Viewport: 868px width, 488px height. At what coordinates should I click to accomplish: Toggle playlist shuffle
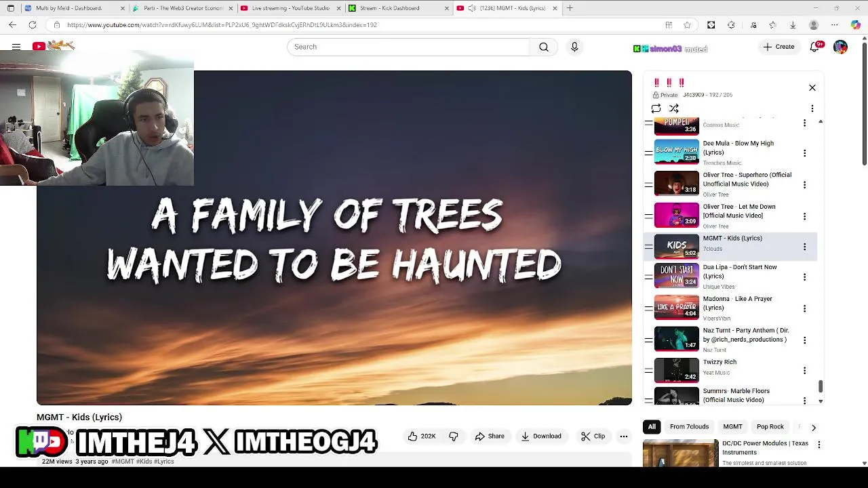[x=674, y=108]
